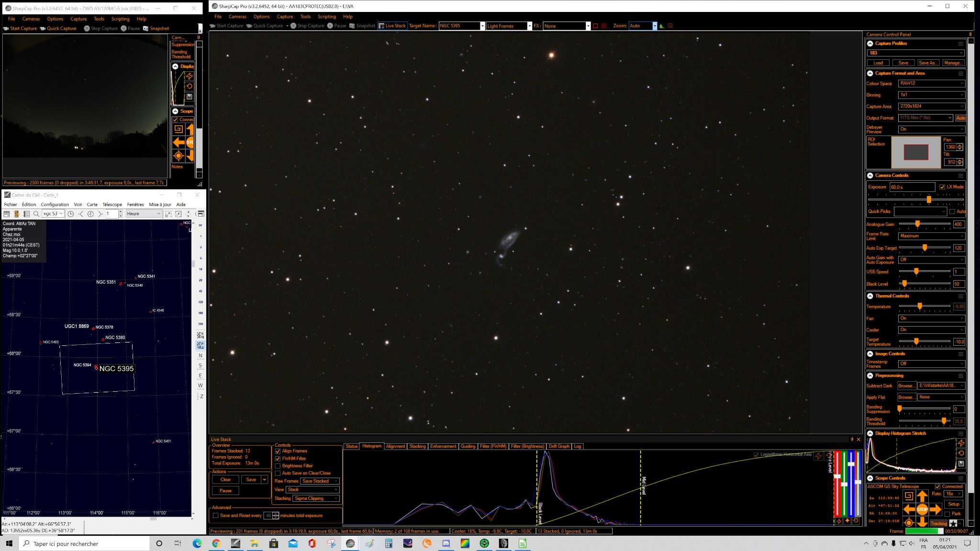Viewport: 980px width, 551px height.
Task: Click the zoom-in selection icon in Cartes du Ciel
Action: point(168,214)
